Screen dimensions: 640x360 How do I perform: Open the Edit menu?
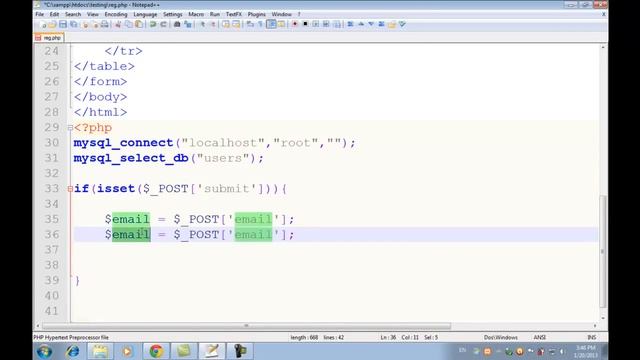click(x=54, y=14)
